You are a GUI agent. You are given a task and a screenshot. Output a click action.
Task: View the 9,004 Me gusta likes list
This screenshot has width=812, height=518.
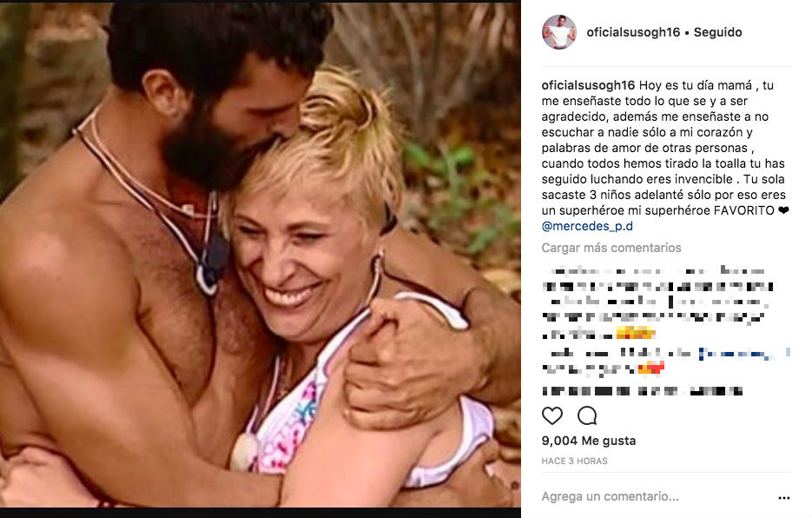[x=589, y=441]
